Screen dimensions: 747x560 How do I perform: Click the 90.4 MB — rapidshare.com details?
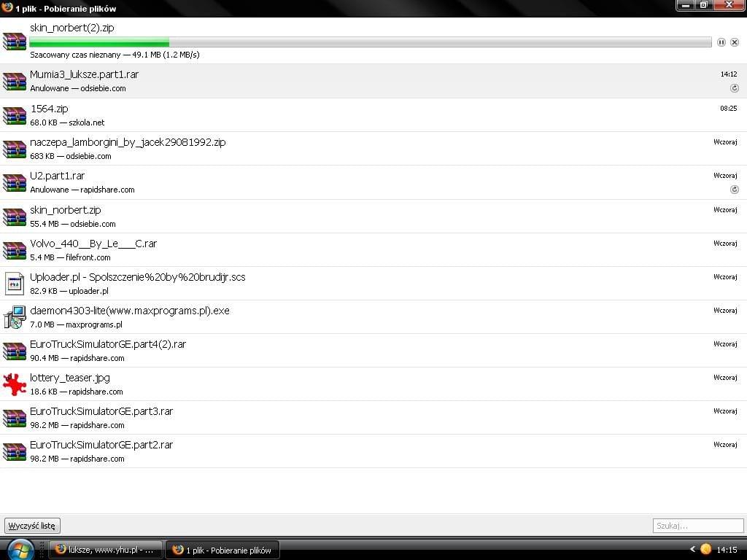point(77,358)
